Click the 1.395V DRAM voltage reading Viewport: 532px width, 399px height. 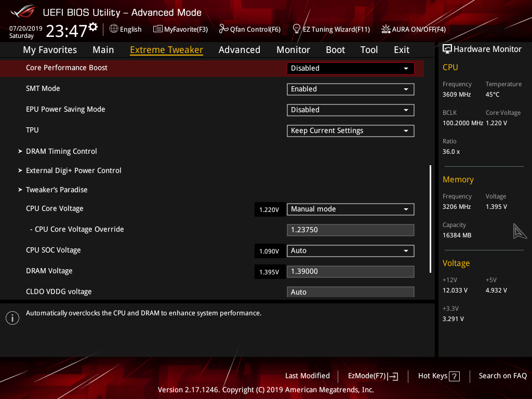coord(270,272)
